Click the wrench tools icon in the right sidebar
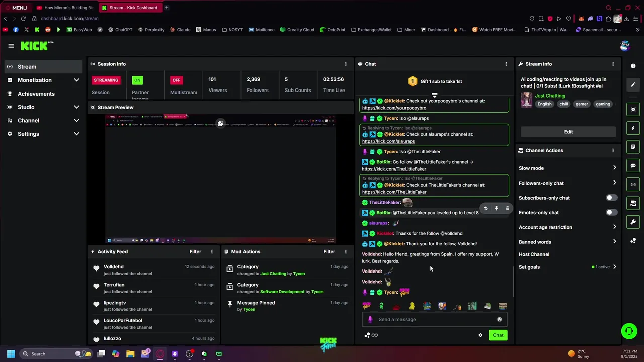644x362 pixels. 633,222
